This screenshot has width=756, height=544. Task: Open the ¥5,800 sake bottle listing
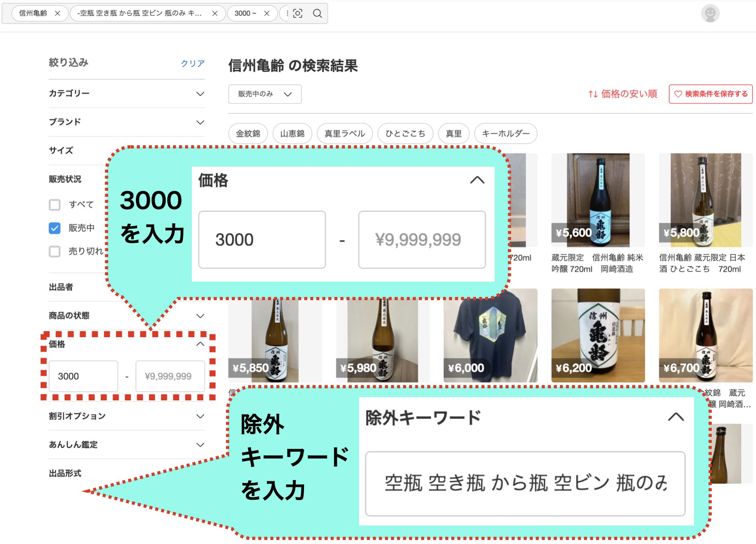click(x=706, y=200)
